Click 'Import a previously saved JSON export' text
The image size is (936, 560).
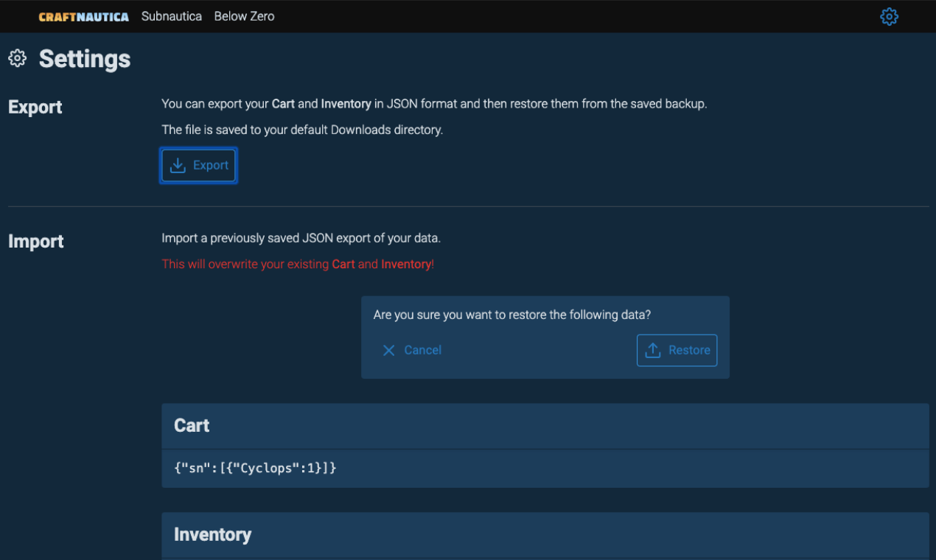[x=301, y=238]
